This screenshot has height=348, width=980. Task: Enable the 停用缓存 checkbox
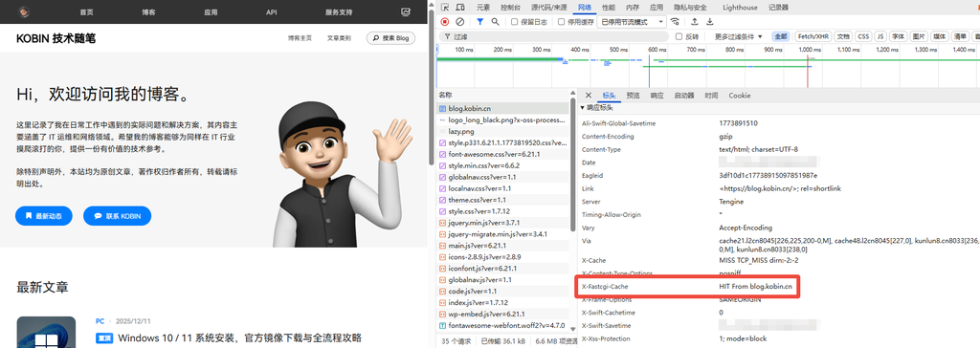[x=562, y=22]
